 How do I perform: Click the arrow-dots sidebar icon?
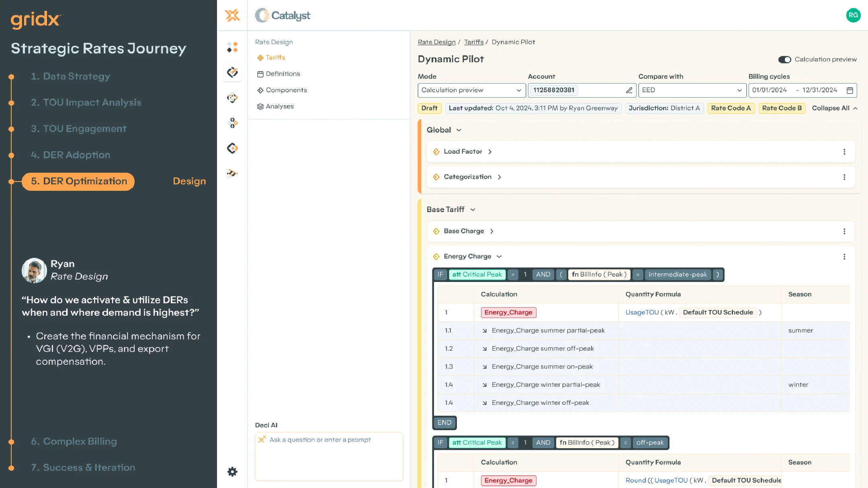[x=232, y=174]
